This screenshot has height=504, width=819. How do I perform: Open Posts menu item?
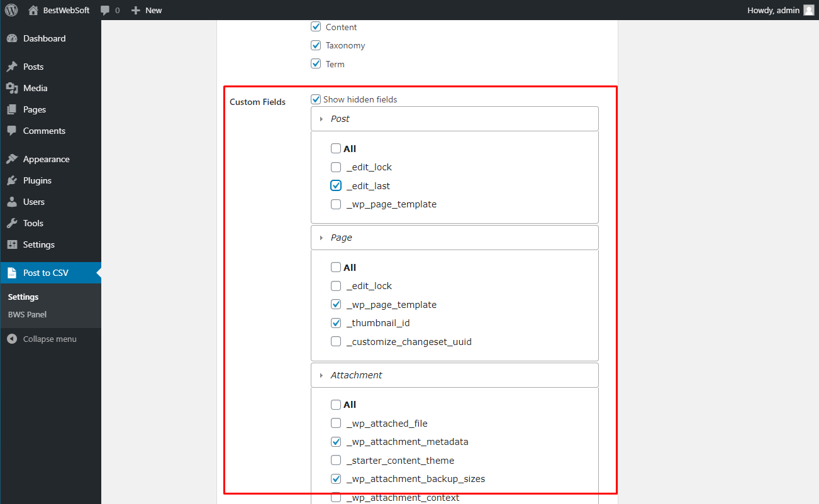(x=50, y=67)
